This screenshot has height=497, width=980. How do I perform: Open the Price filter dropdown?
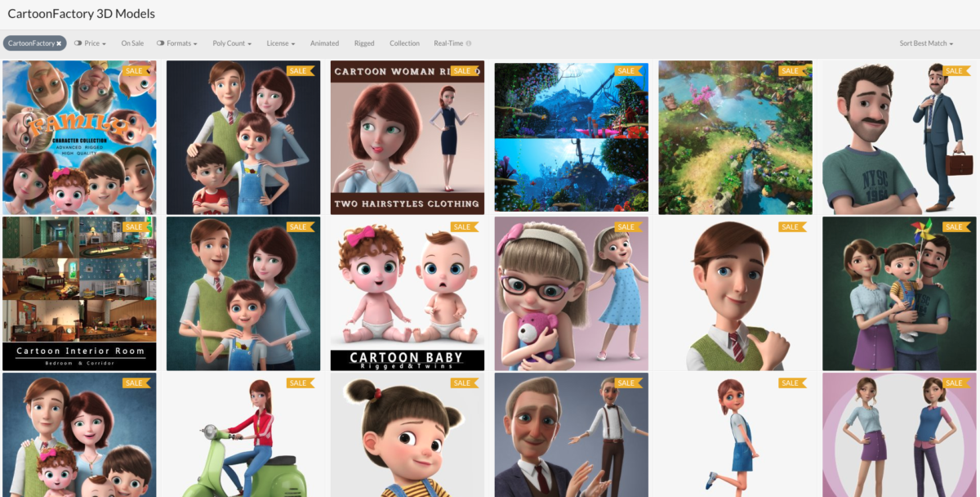point(91,43)
